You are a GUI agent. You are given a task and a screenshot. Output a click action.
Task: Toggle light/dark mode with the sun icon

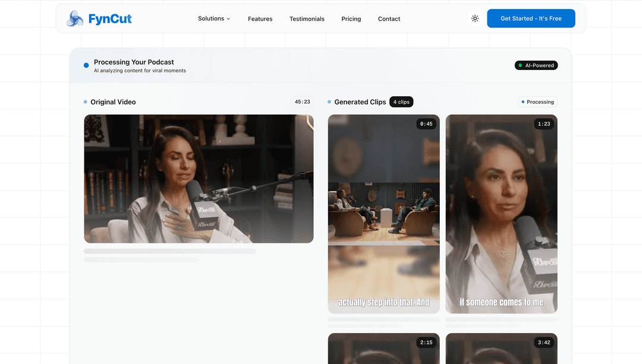tap(475, 18)
